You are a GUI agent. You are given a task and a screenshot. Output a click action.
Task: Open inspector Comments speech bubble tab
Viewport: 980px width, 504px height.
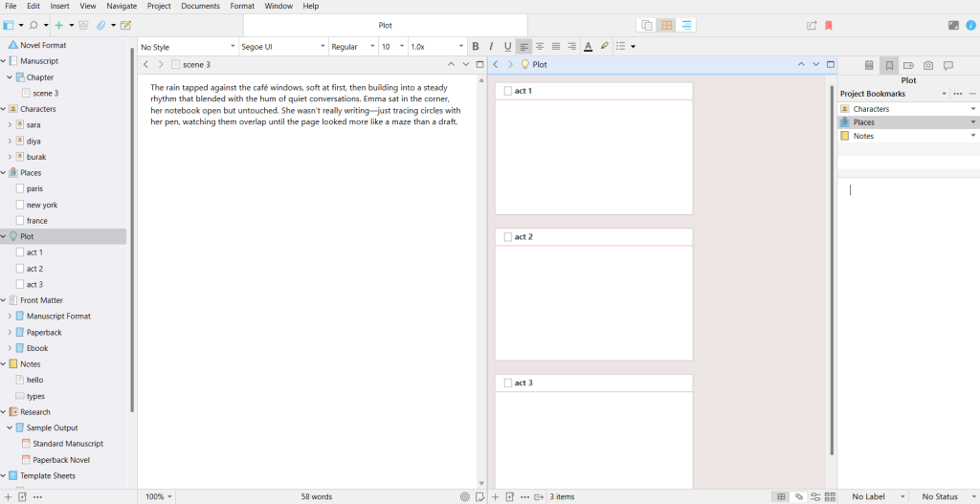[x=948, y=66]
